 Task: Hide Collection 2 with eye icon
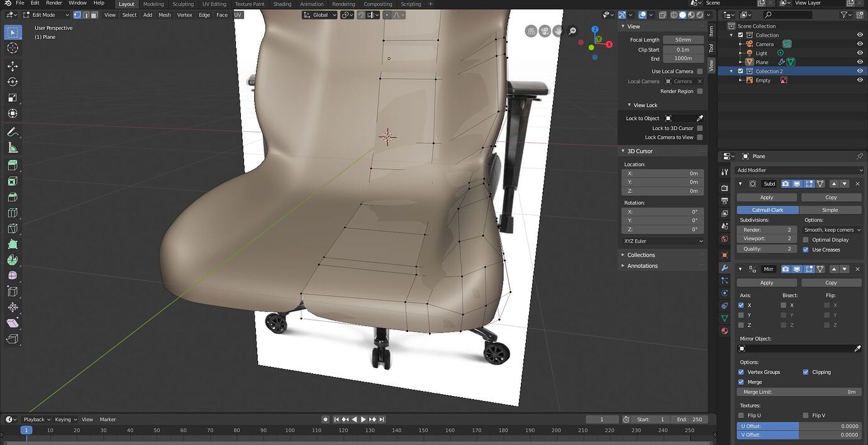[860, 71]
